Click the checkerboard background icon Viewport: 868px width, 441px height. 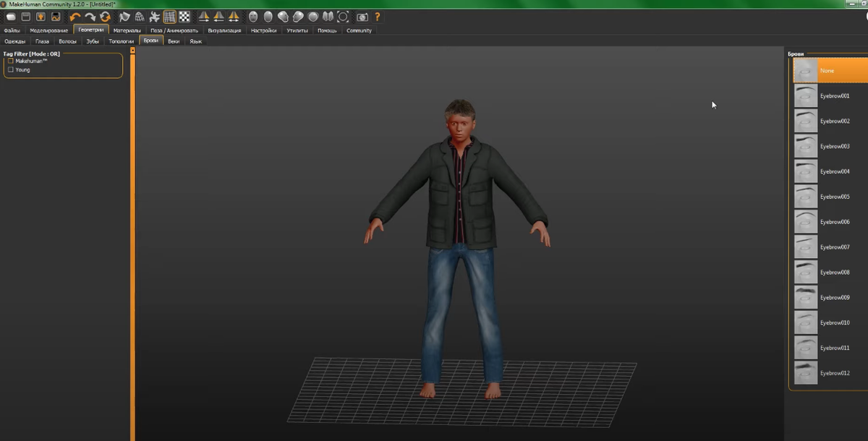[x=185, y=17]
